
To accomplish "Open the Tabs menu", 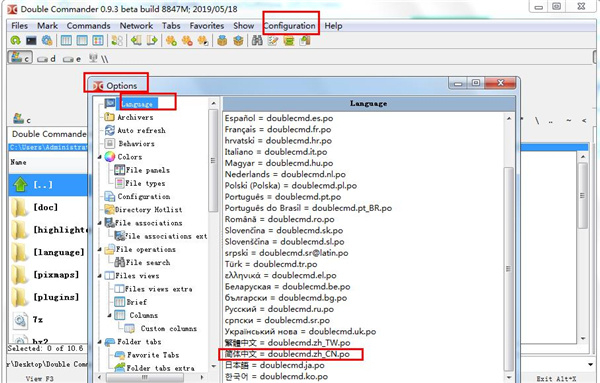I will click(171, 26).
